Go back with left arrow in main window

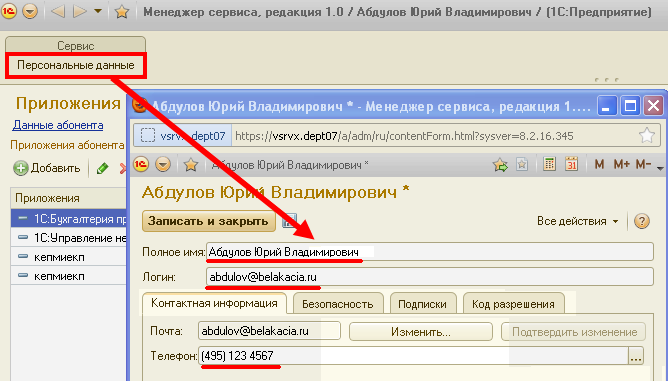click(58, 11)
